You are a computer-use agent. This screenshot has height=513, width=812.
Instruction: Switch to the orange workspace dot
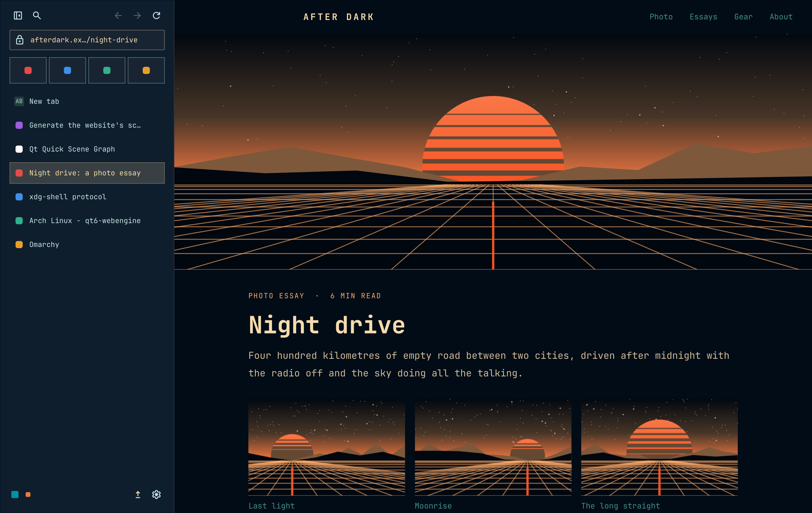click(x=28, y=495)
